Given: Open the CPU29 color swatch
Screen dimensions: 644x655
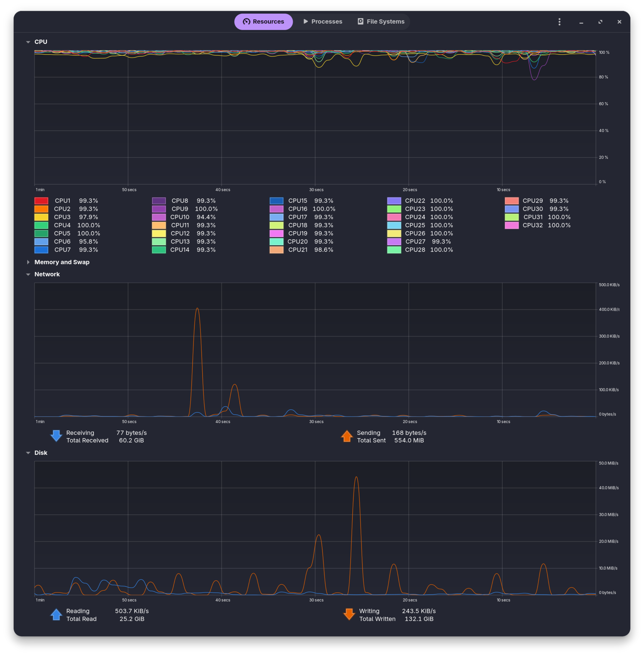Looking at the screenshot, I should coord(512,201).
